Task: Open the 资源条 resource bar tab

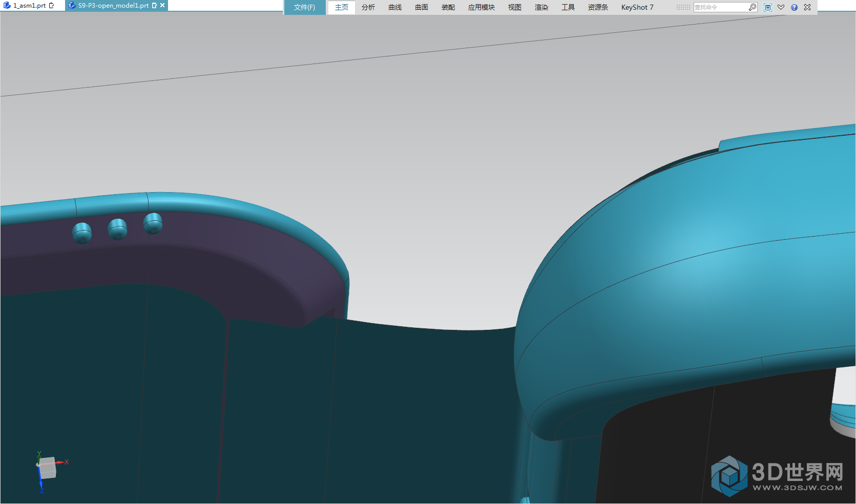Action: click(x=598, y=7)
